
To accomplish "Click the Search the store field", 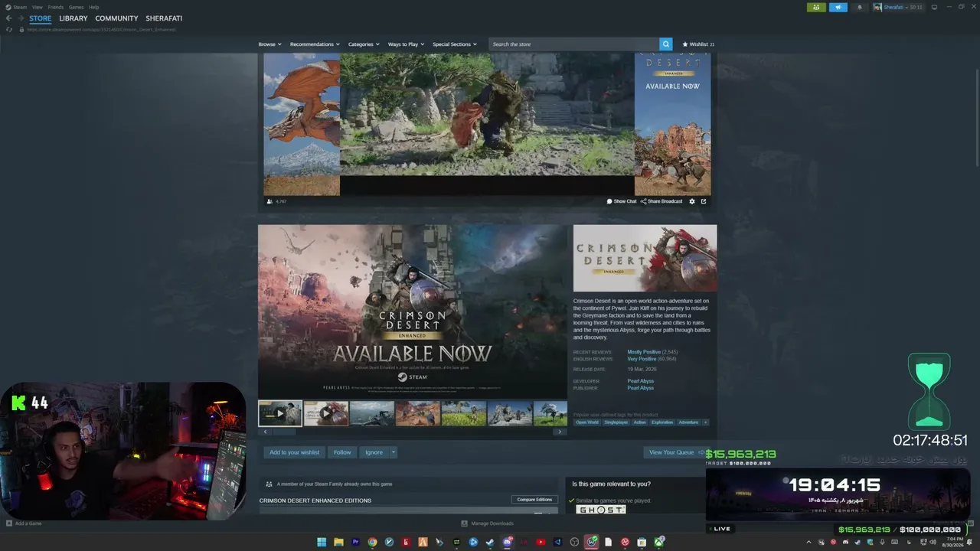I will click(574, 44).
